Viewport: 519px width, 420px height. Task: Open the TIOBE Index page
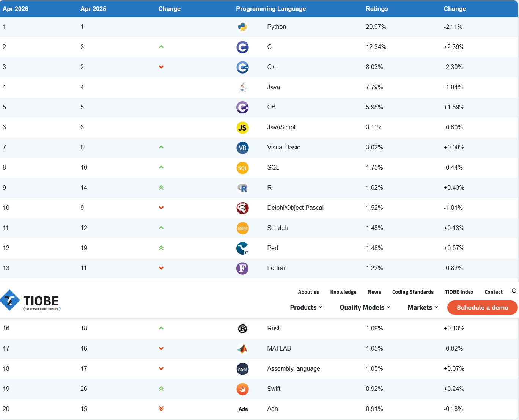(459, 292)
